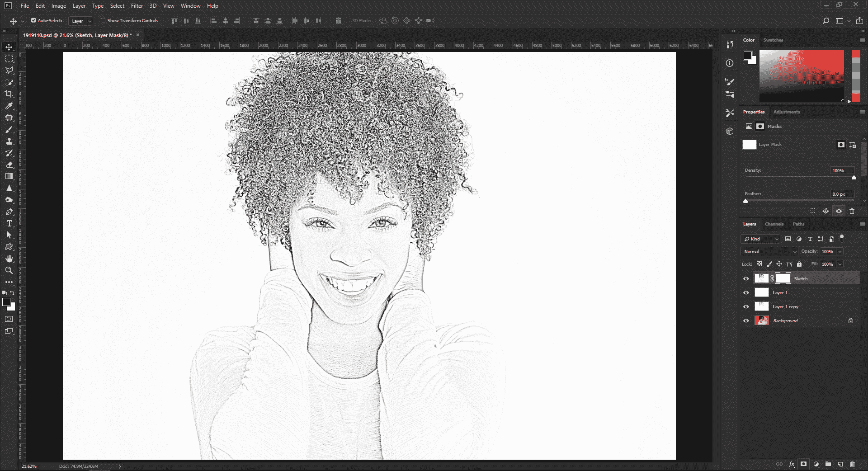Hide the Background layer
868x471 pixels.
click(x=746, y=321)
